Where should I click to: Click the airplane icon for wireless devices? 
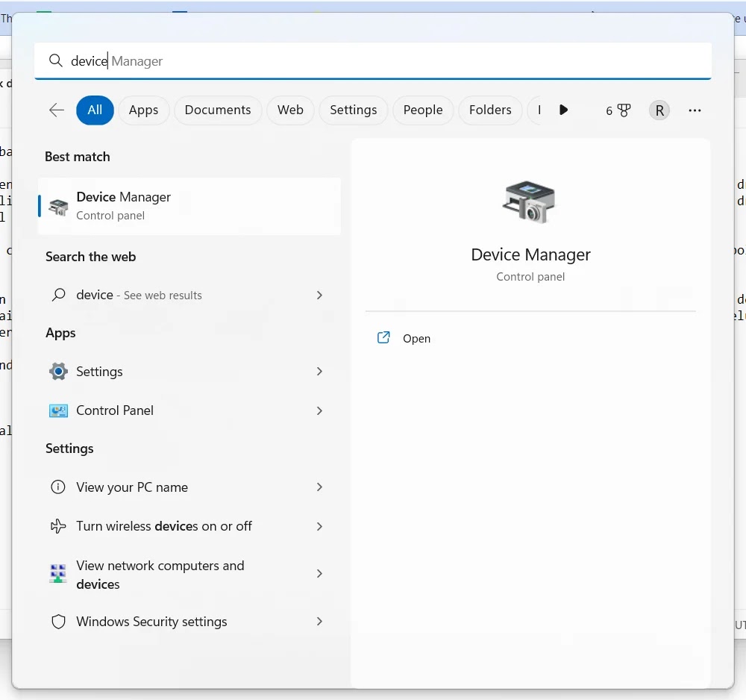58,526
